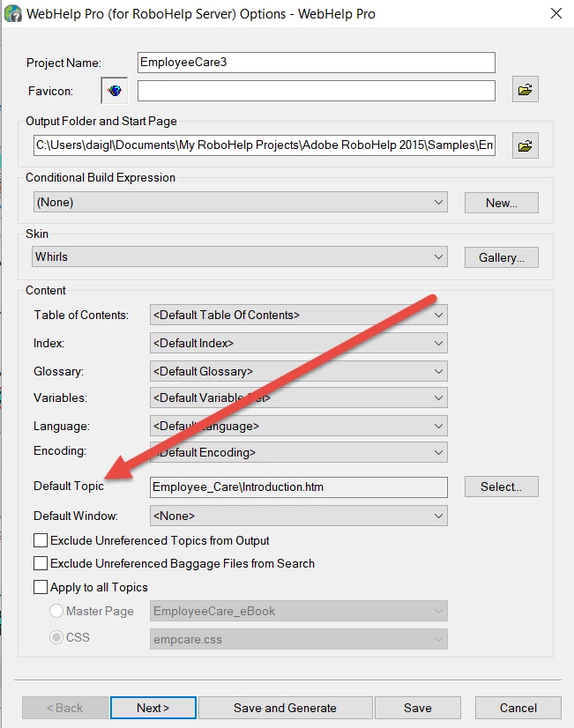Select the CSS radio button
This screenshot has height=728, width=574.
pyautogui.click(x=56, y=637)
